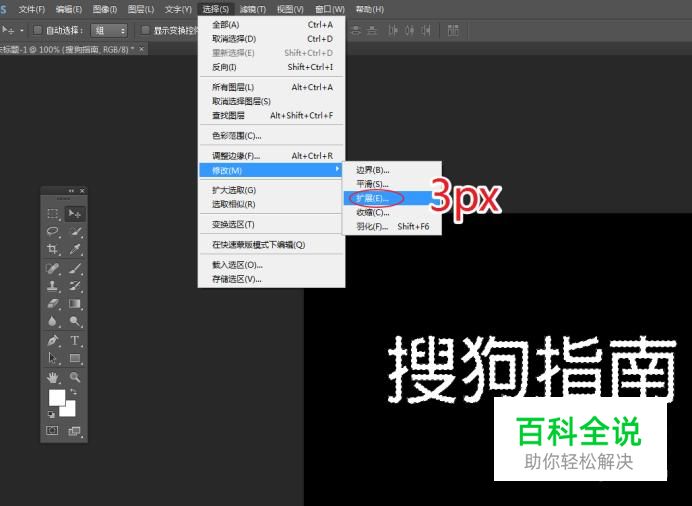
Task: Open the 图像(I) menu
Action: click(x=105, y=9)
